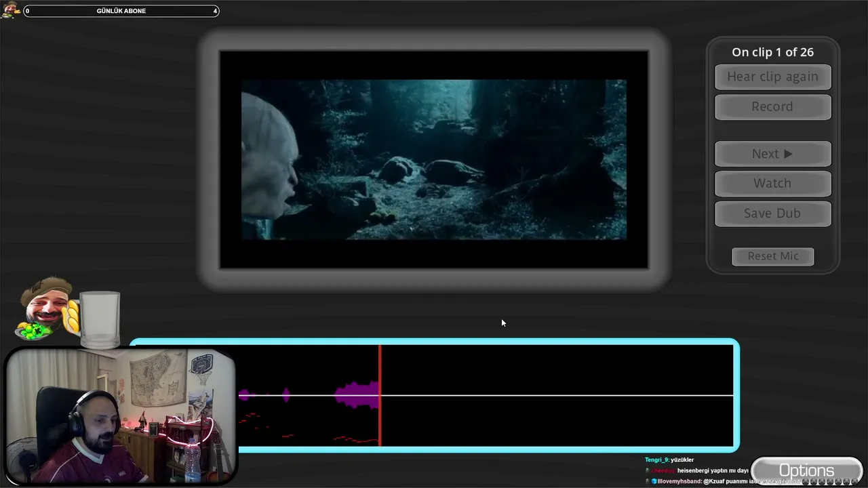This screenshot has width=868, height=488.
Task: Start recording with the Record button
Action: [772, 106]
